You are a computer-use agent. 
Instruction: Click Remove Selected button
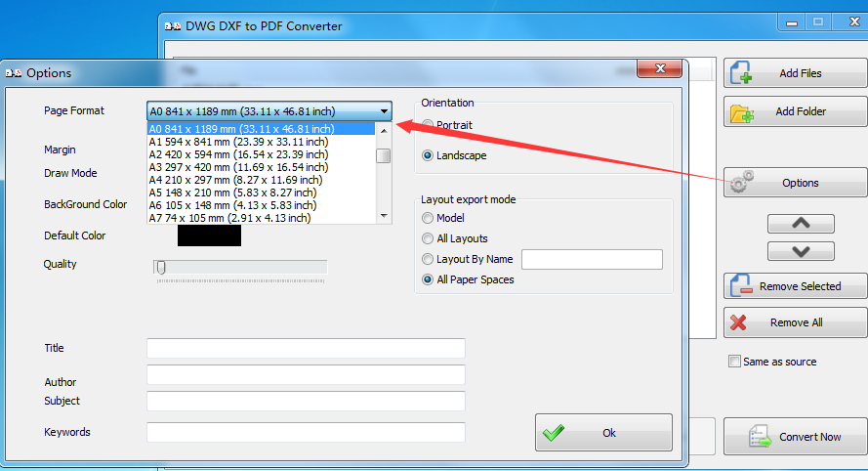pos(796,286)
